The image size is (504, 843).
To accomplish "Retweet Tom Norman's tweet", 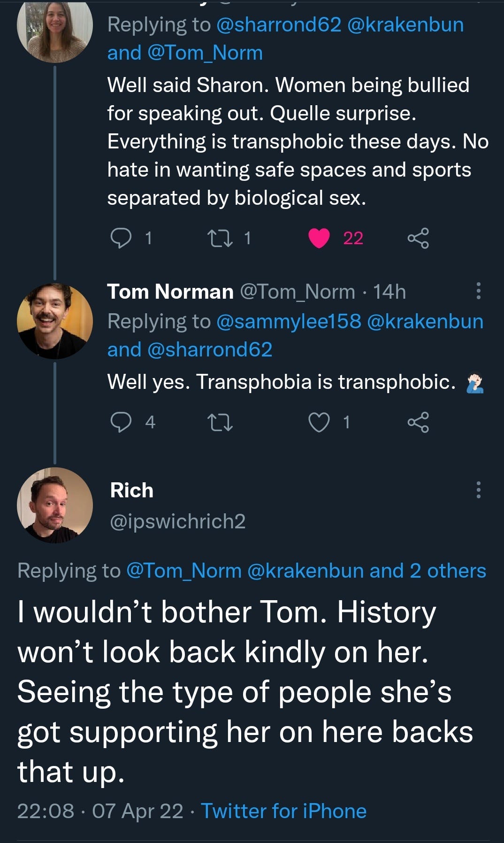I will click(x=220, y=422).
